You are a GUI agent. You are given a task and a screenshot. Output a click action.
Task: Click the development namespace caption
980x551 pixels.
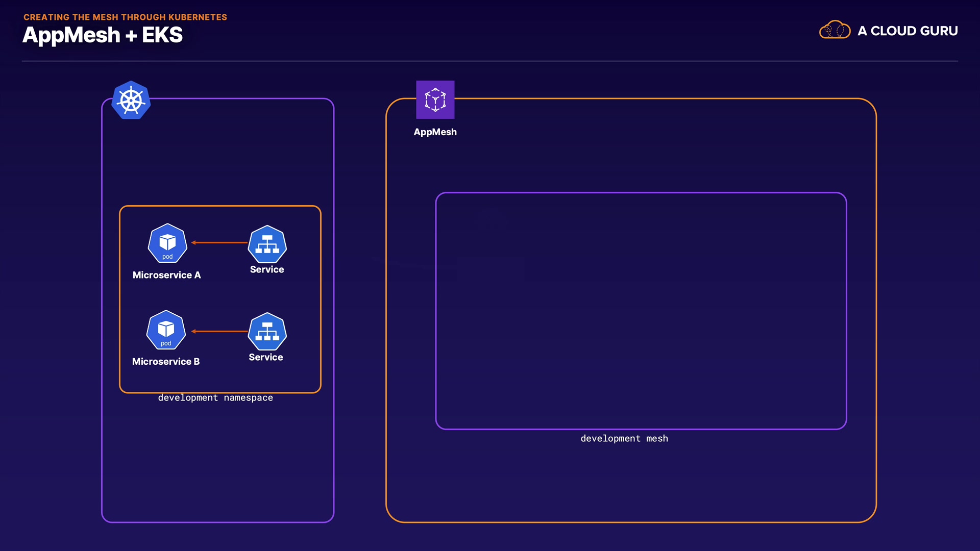pyautogui.click(x=215, y=398)
